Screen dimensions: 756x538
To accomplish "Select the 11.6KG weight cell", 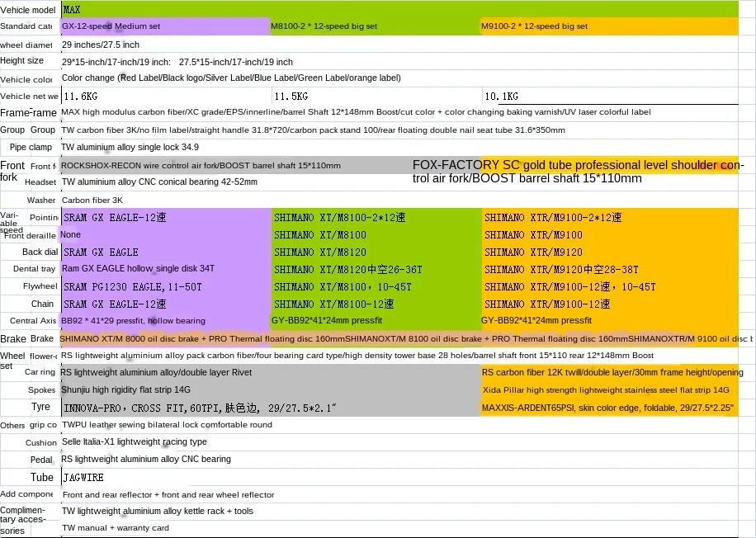I will point(167,96).
